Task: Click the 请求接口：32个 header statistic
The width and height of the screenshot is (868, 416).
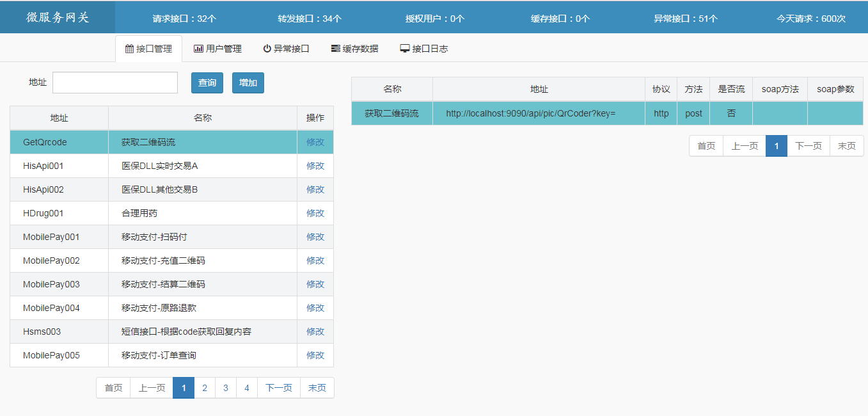Action: tap(184, 19)
